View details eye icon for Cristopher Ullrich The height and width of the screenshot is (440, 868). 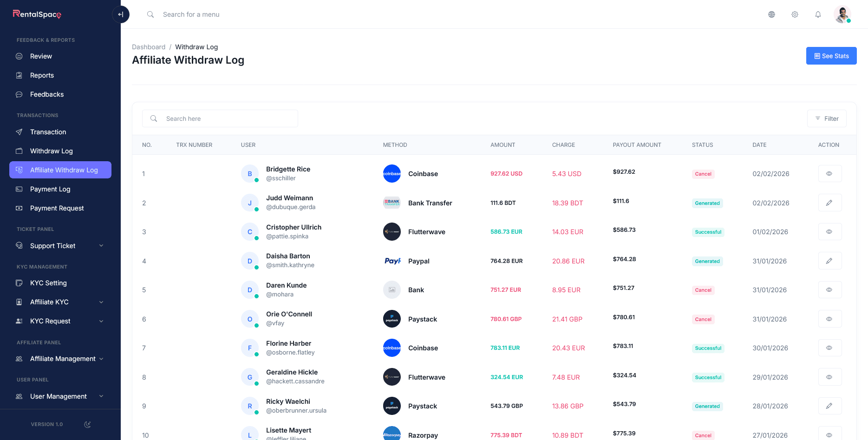[829, 232]
